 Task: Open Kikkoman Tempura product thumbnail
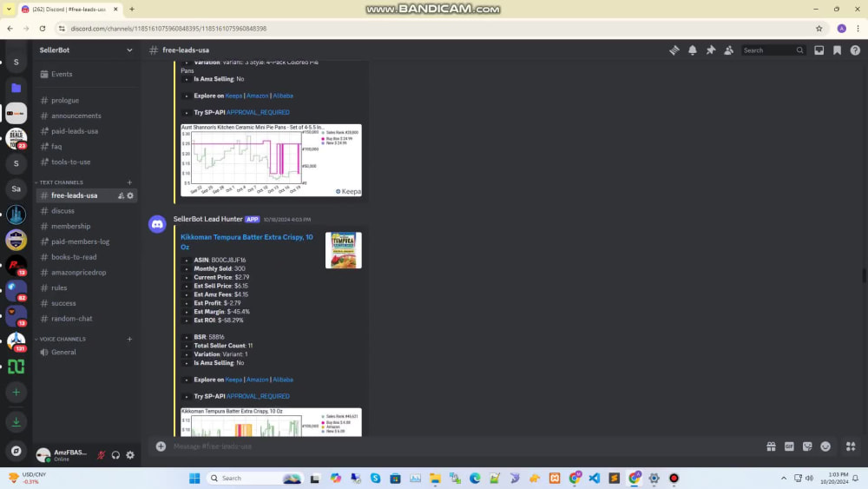[x=343, y=250]
